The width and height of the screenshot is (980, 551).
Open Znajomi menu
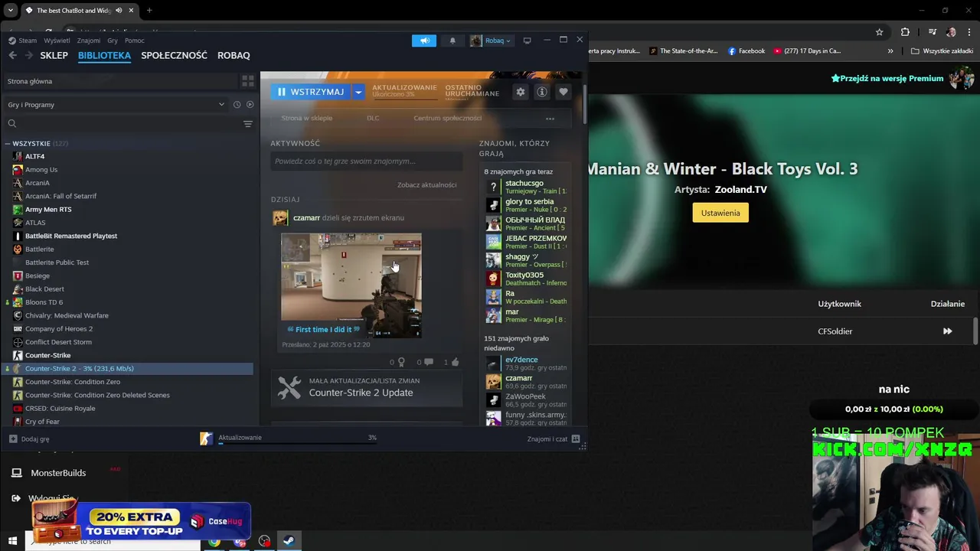coord(88,41)
